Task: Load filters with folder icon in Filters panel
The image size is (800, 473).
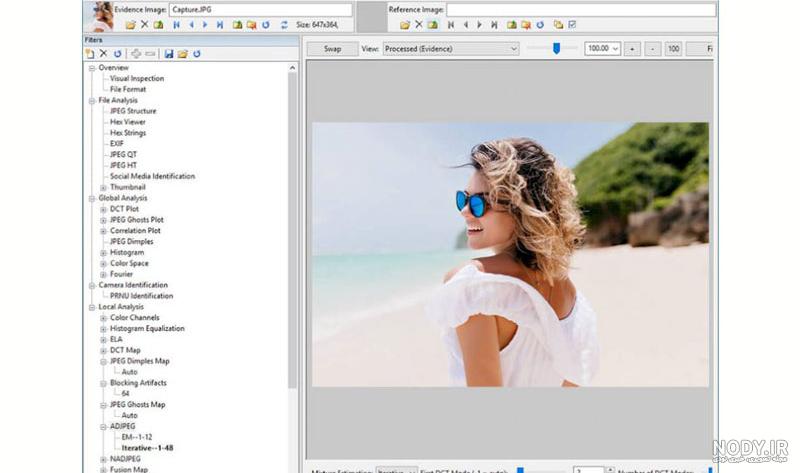Action: tap(183, 54)
